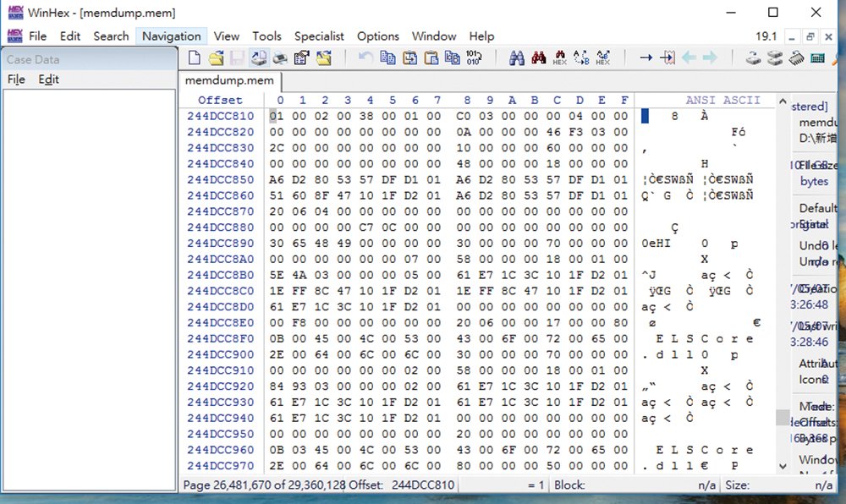Image resolution: width=846 pixels, height=504 pixels.
Task: Click the empty Case Data list pane
Action: (89, 290)
